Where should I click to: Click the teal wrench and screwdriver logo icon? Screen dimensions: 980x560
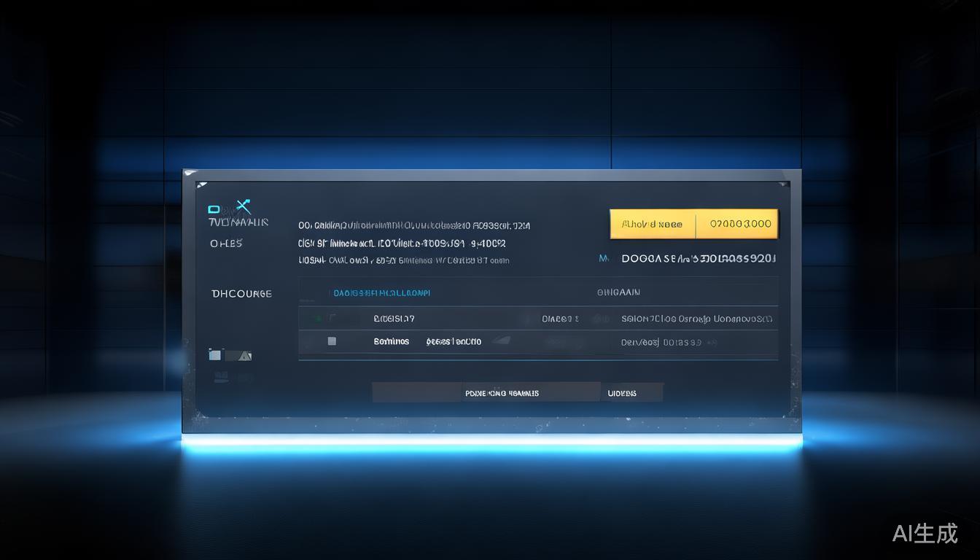pos(241,206)
